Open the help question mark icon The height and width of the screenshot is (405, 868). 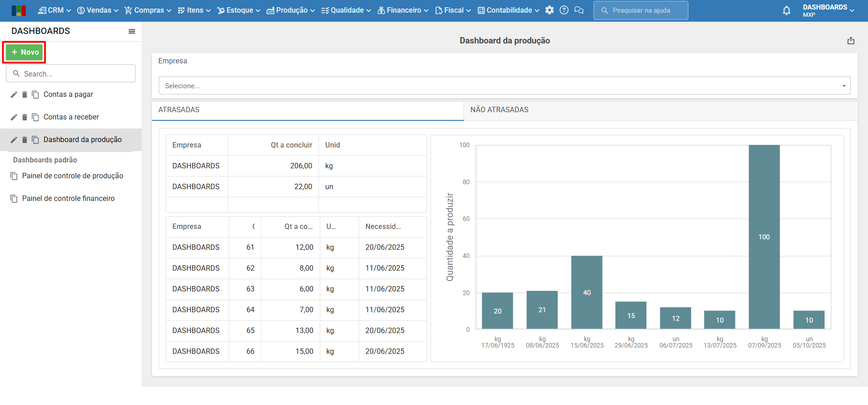point(564,10)
